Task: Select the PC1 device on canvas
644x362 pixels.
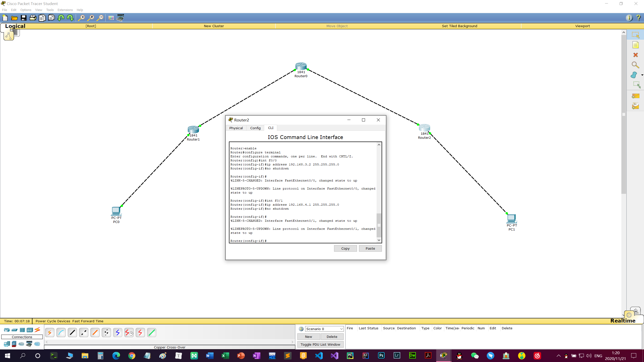Action: pos(511,219)
